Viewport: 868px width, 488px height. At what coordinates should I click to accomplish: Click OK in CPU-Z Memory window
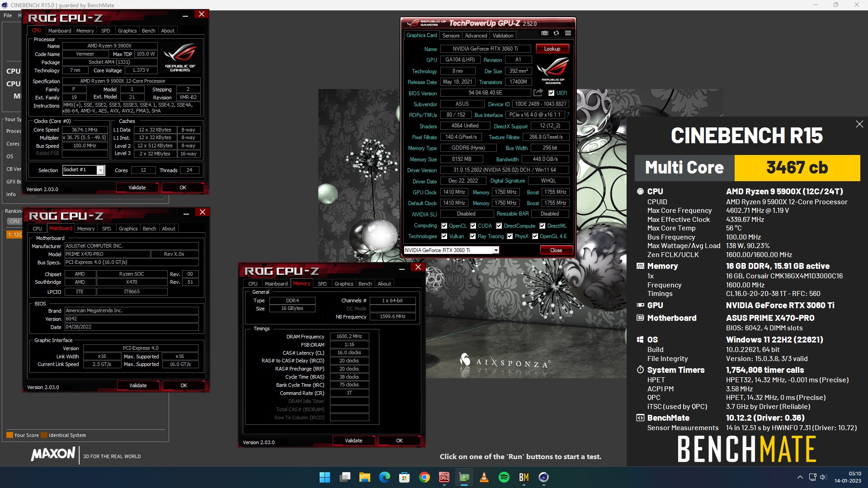tap(399, 441)
